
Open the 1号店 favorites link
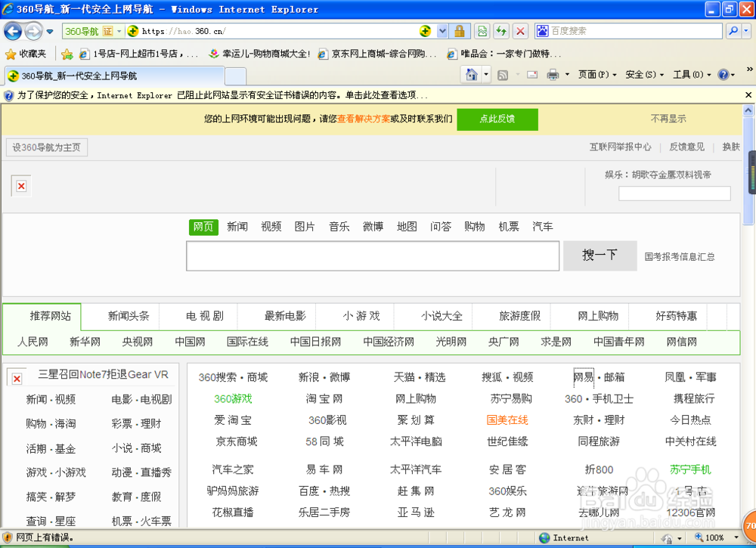pyautogui.click(x=138, y=54)
